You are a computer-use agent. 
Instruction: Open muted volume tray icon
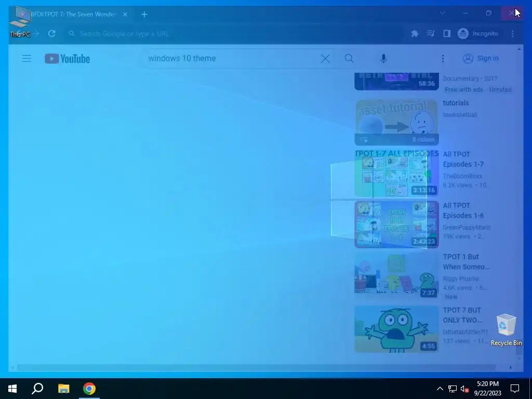click(x=465, y=389)
